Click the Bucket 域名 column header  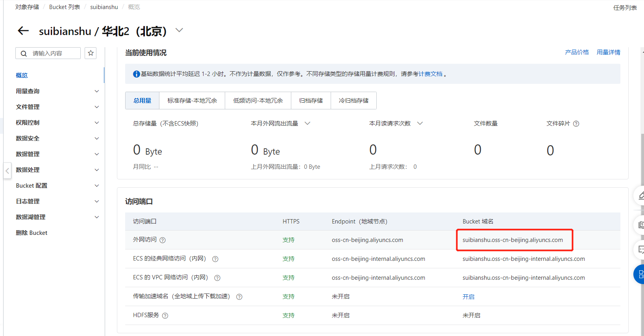(x=478, y=222)
